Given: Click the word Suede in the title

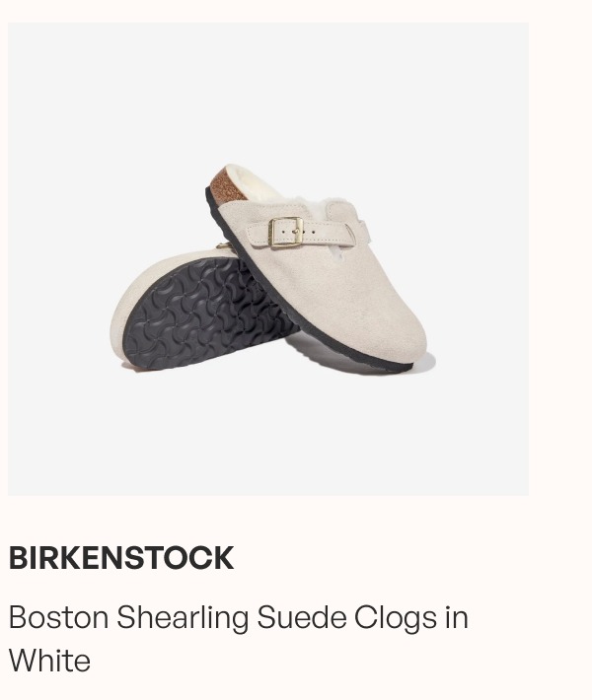Looking at the screenshot, I should (x=302, y=618).
